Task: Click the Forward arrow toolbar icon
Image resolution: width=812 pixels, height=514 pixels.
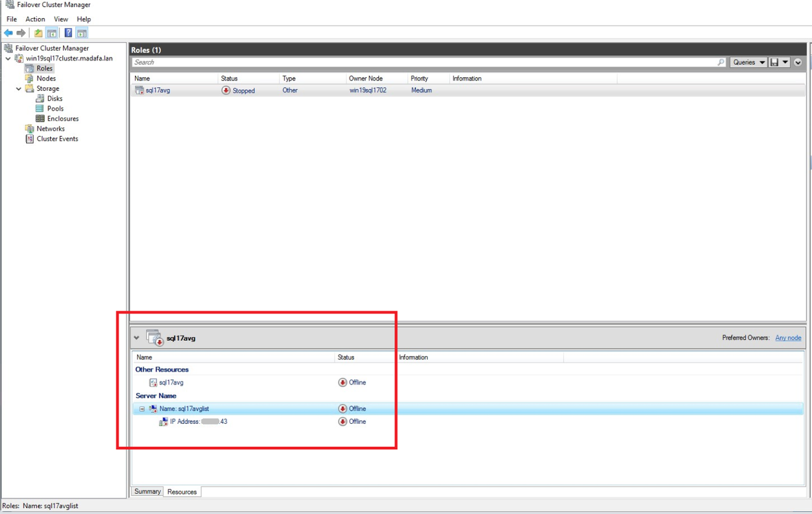Action: point(21,33)
